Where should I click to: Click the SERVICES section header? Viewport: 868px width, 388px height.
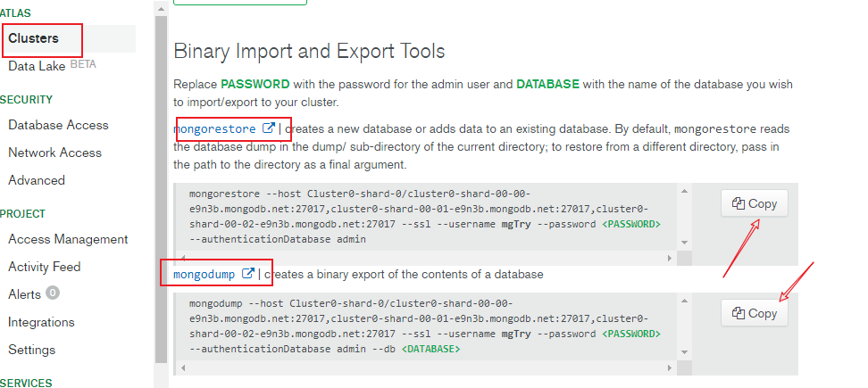[x=26, y=383]
